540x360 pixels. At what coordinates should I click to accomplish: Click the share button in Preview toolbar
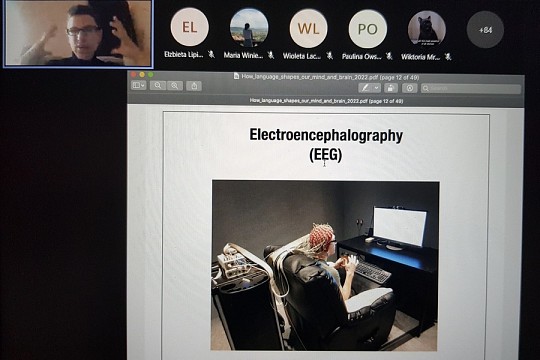pos(194,85)
